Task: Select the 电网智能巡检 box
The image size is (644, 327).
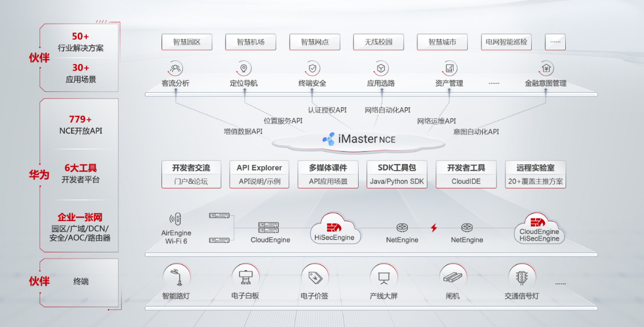Action: (x=506, y=42)
